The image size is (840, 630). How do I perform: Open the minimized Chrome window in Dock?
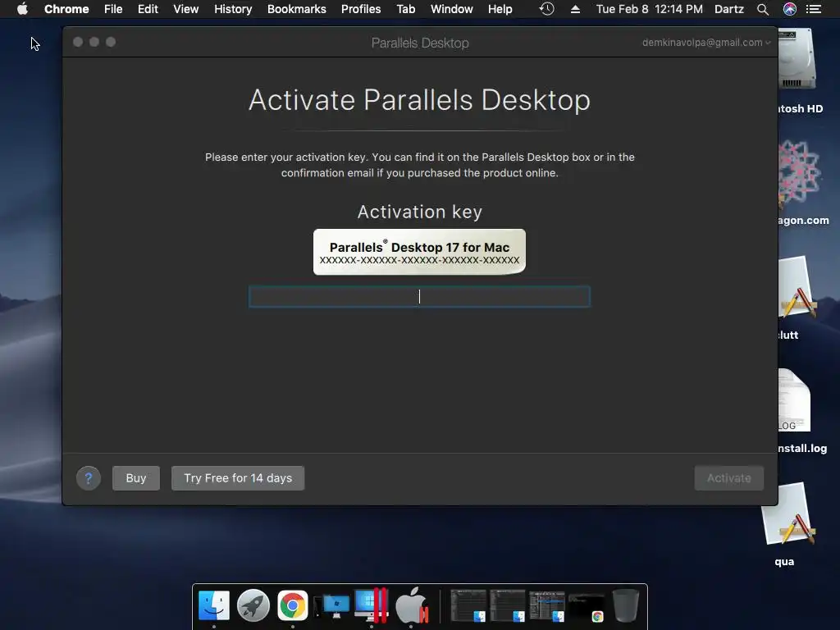[586, 607]
